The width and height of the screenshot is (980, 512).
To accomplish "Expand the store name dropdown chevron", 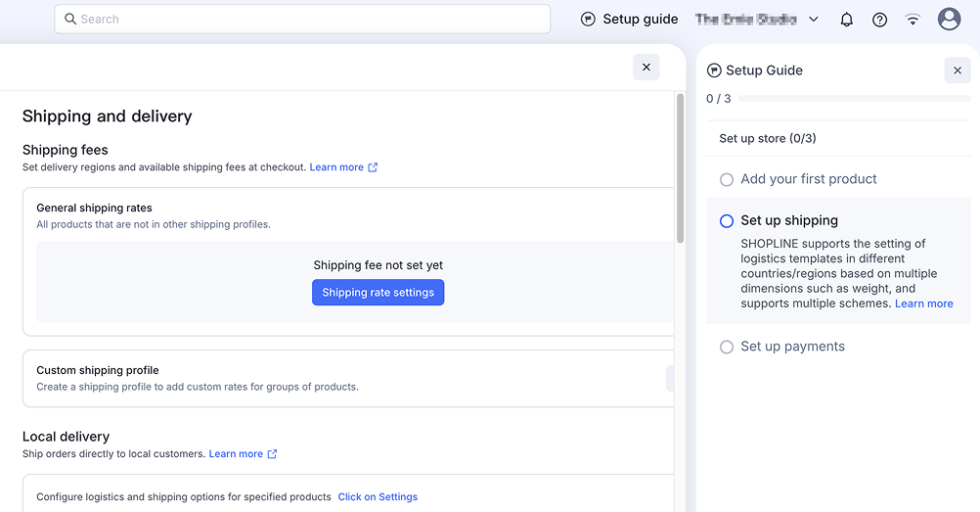I will [814, 20].
